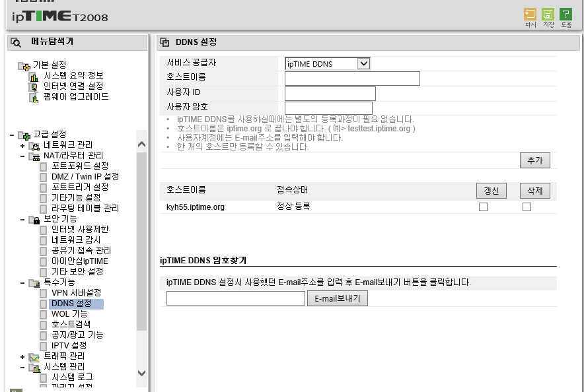Open 아이안심ipTIME menu item

pyautogui.click(x=80, y=261)
